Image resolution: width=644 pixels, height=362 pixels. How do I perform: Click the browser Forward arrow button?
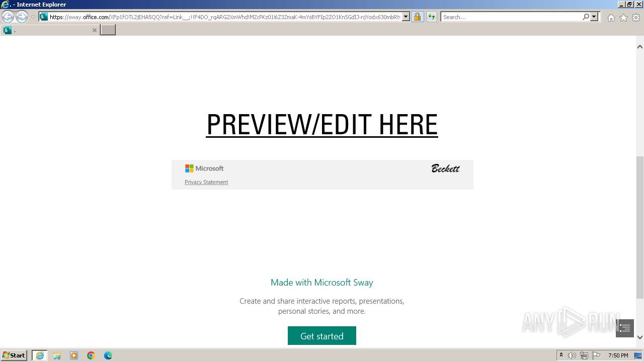(22, 17)
